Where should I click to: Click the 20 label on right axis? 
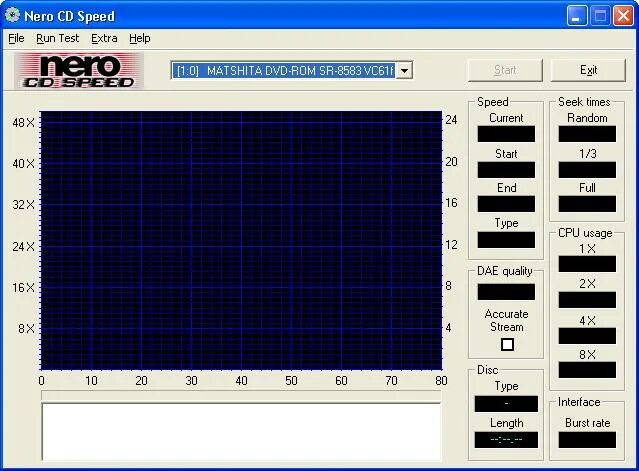[451, 162]
